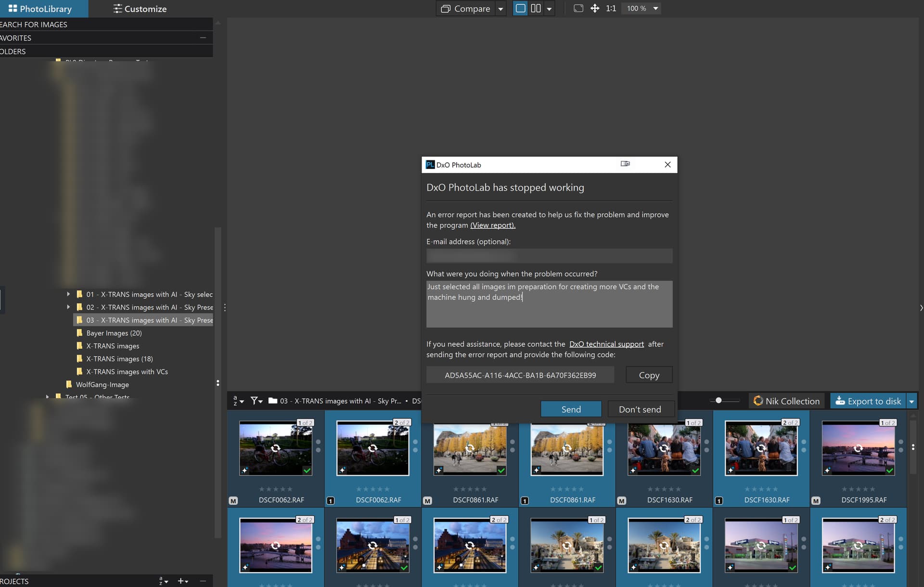
Task: Click the M master badge of the first DSCF0861.RAF
Action: point(427,501)
